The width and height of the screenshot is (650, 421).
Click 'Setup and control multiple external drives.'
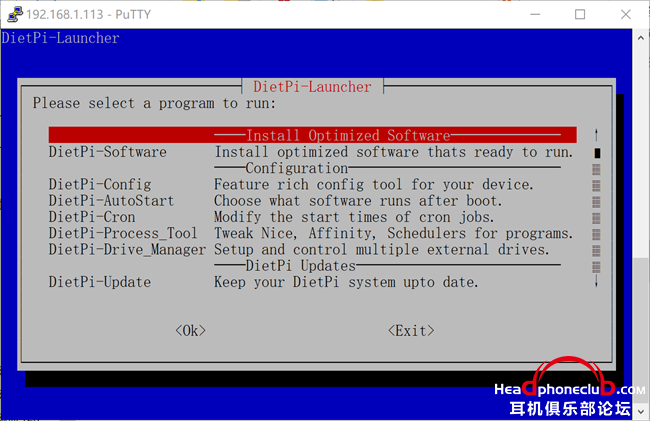point(381,249)
